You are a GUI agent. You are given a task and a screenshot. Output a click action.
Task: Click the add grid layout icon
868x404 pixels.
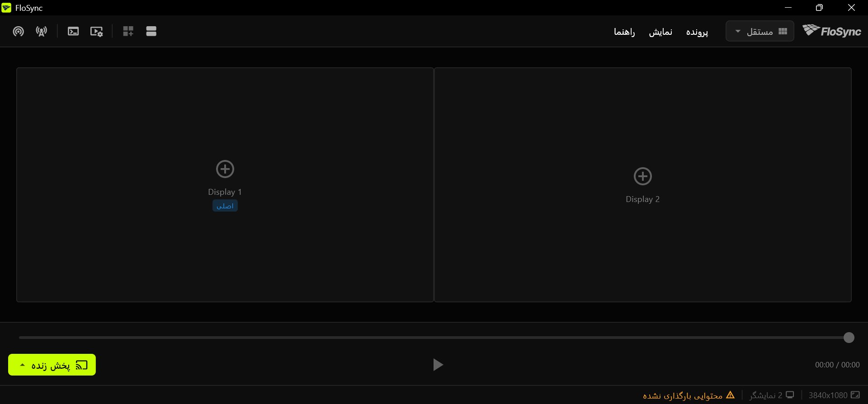coord(128,31)
